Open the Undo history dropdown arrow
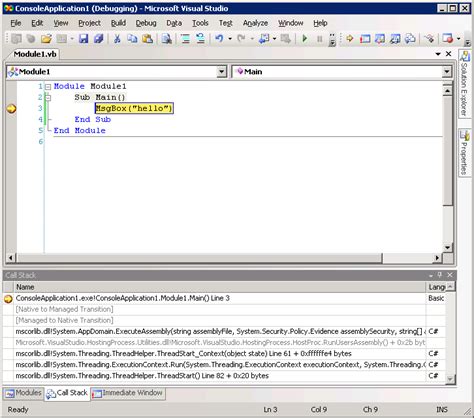 click(x=230, y=39)
